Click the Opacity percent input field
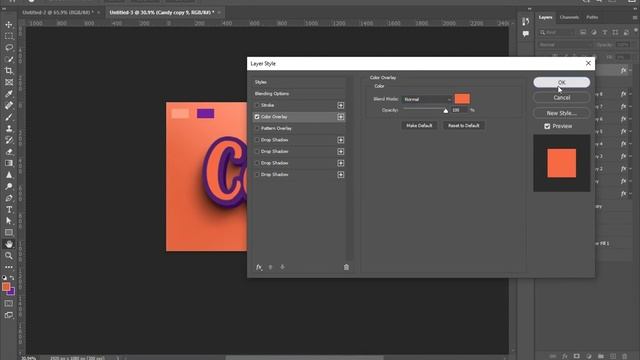This screenshot has width=640, height=360. (x=459, y=110)
